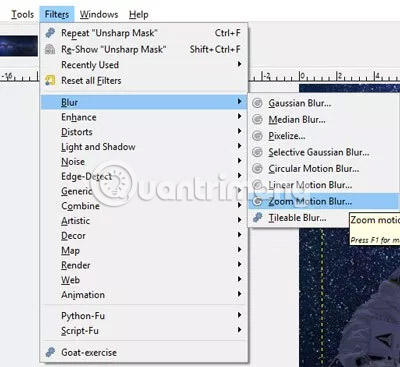400x367 pixels.
Task: Open the Enhance submenu
Action: coord(144,117)
